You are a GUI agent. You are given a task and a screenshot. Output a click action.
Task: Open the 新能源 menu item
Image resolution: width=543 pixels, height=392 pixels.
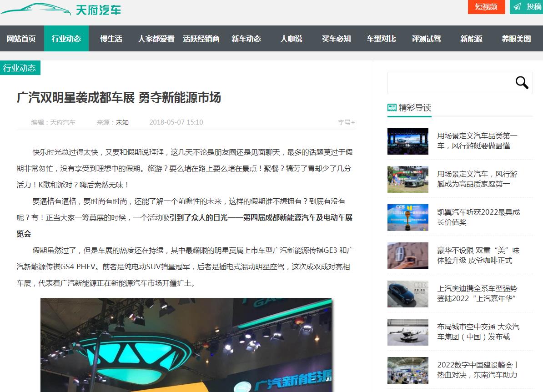(x=471, y=39)
